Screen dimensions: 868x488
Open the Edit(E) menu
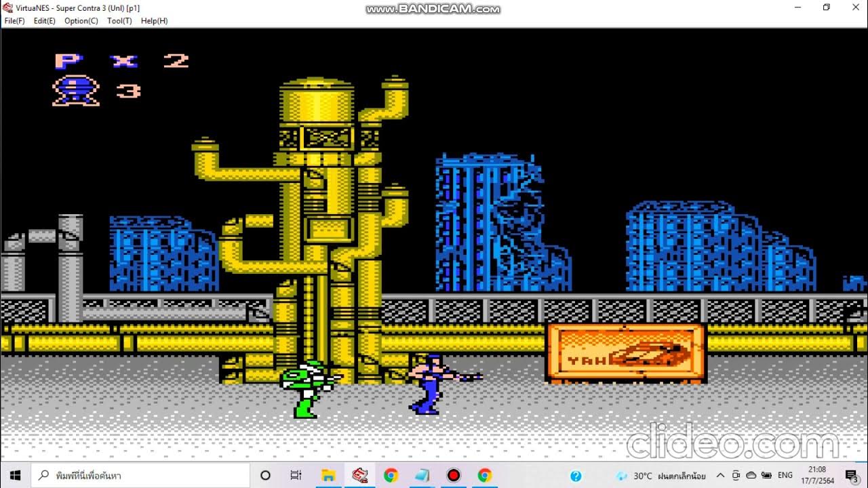tap(45, 21)
